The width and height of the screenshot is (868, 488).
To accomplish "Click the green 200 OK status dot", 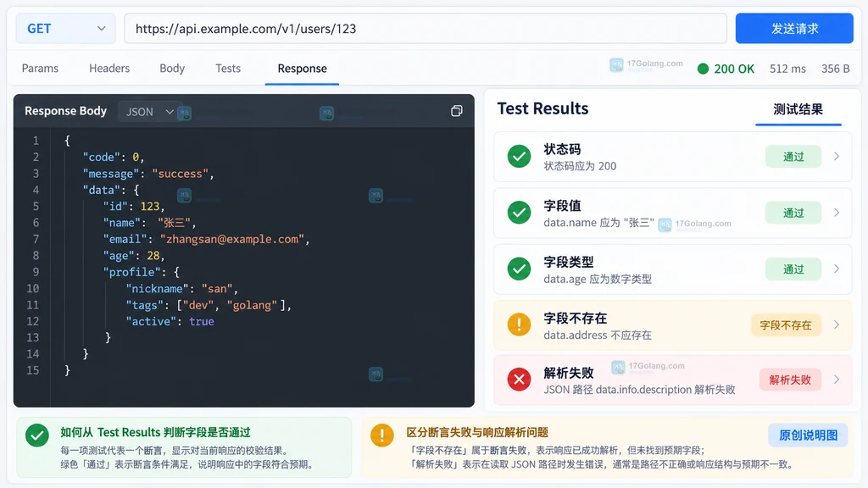I will click(x=703, y=69).
